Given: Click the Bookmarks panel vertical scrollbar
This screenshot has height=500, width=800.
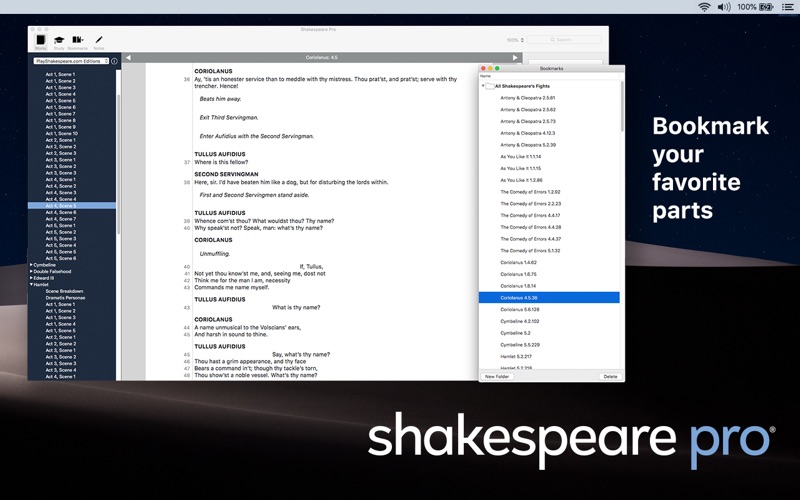Looking at the screenshot, I should point(622,107).
